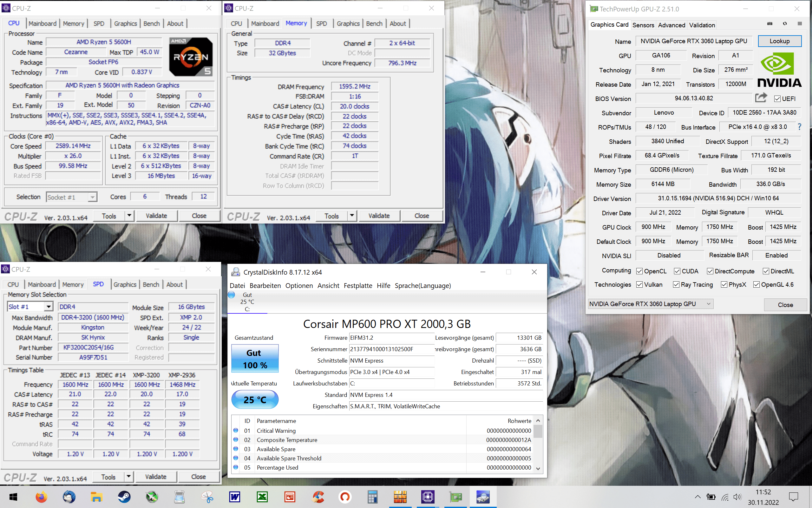
Task: Open File Explorer from the taskbar
Action: [x=96, y=497]
